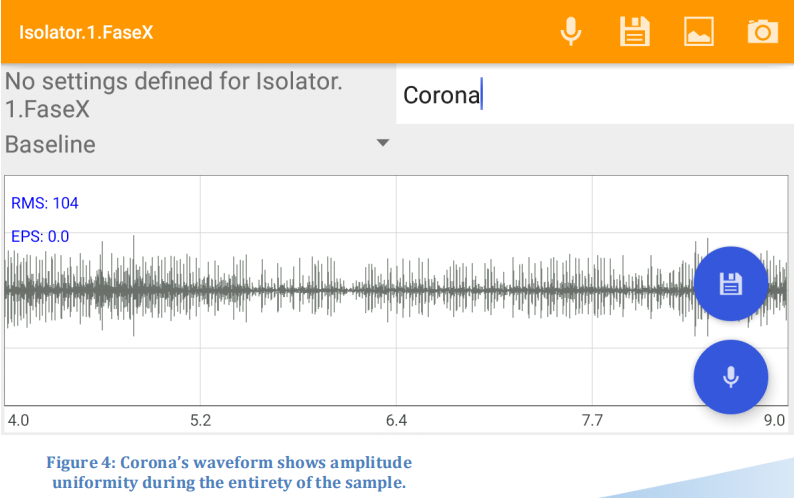Open the Baseline selection menu
794x498 pixels.
(x=197, y=144)
